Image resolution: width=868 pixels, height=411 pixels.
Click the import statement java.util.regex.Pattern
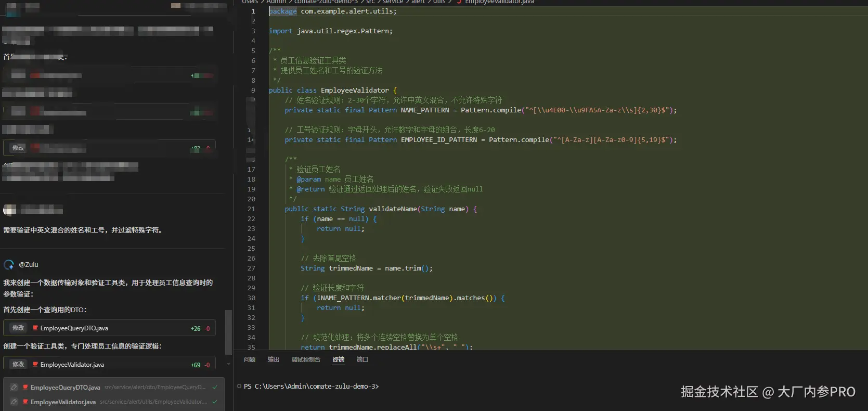point(331,31)
